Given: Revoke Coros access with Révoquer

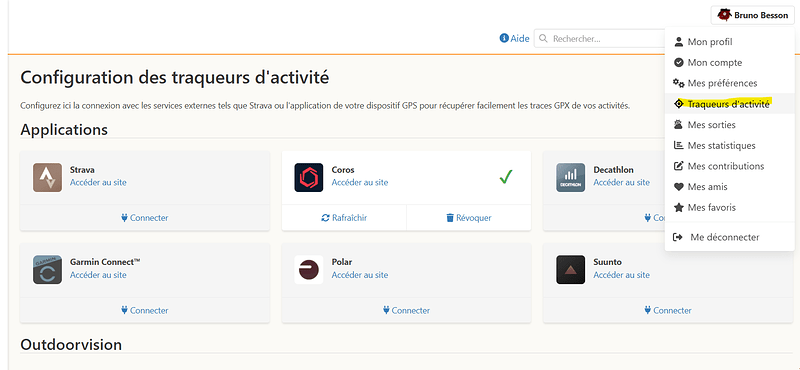Looking at the screenshot, I should pos(469,218).
